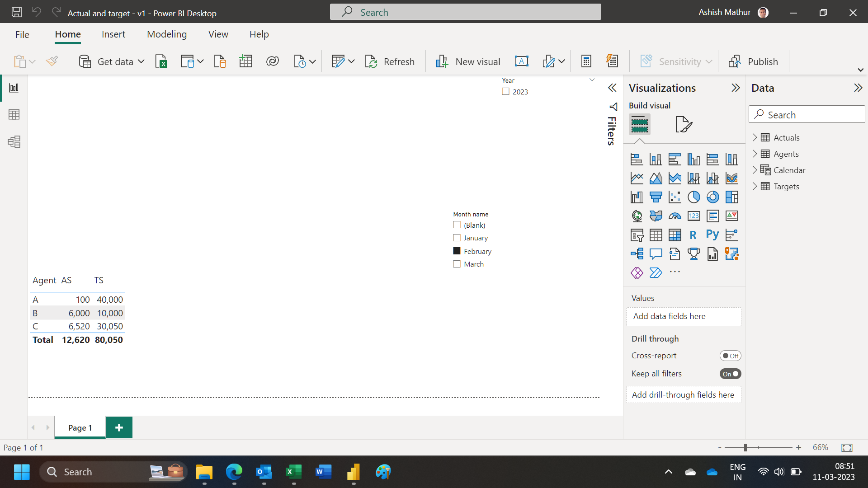Screen dimensions: 868x488
Task: Turn off Keep all filters toggle
Action: coord(730,374)
